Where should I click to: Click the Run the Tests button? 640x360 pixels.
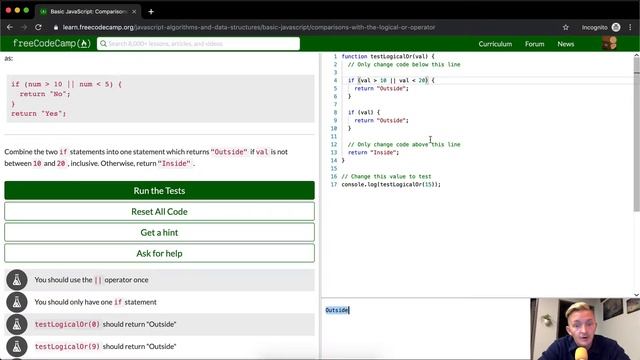(160, 191)
